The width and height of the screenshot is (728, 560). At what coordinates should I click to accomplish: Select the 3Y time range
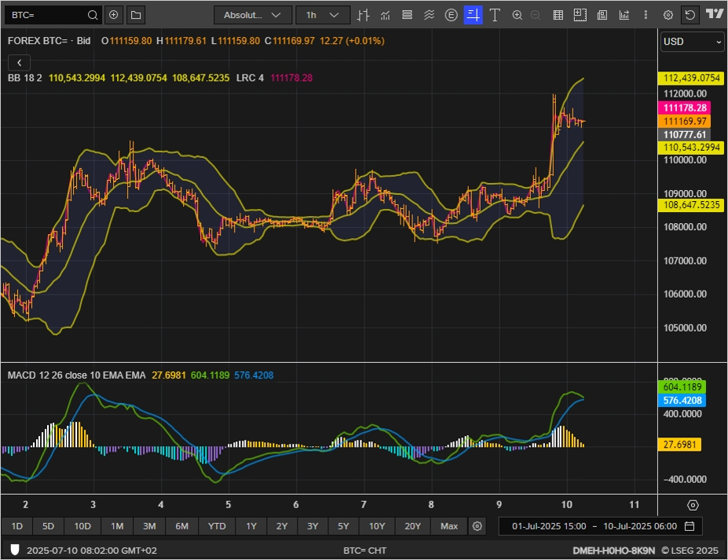pyautogui.click(x=313, y=526)
